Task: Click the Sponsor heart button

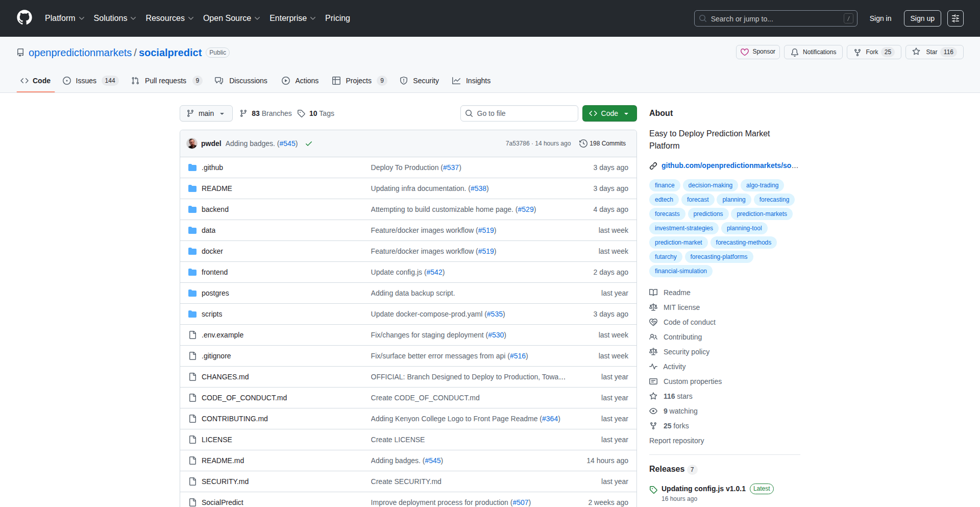Action: coord(757,52)
